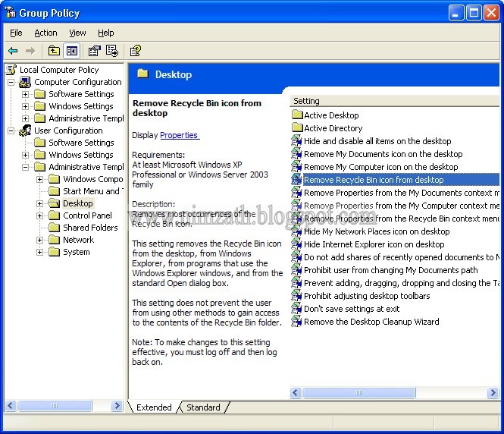Click the Setting column header
Image resolution: width=504 pixels, height=434 pixels.
[395, 101]
